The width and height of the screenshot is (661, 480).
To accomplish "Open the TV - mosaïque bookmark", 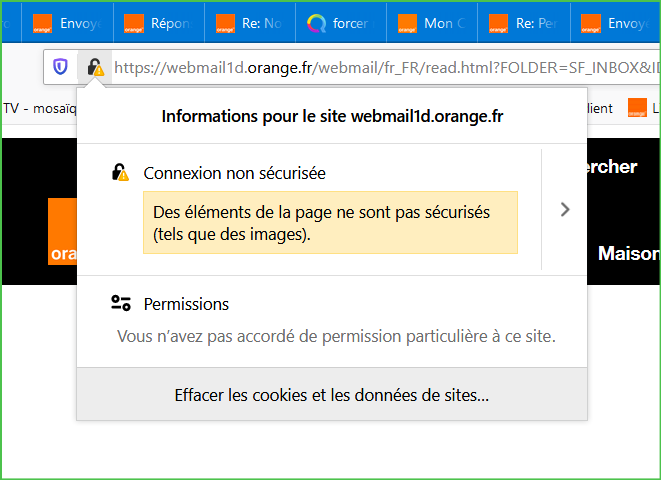I will point(38,108).
